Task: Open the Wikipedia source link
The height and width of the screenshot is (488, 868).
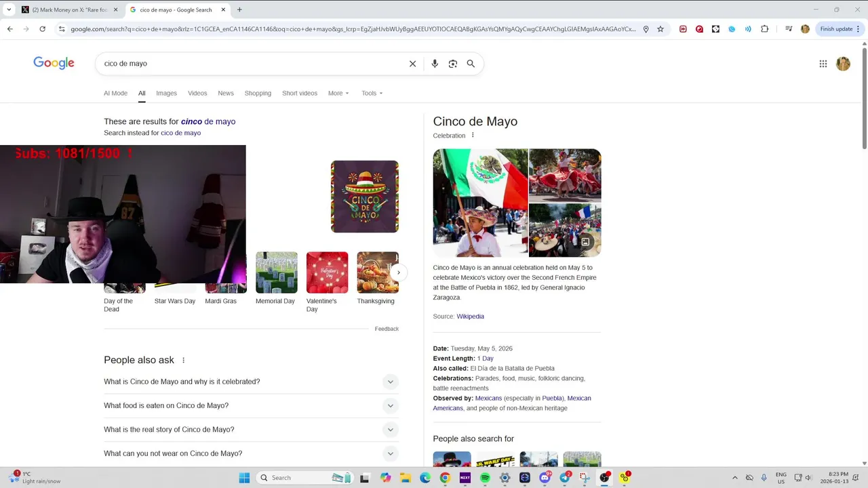Action: click(x=470, y=317)
